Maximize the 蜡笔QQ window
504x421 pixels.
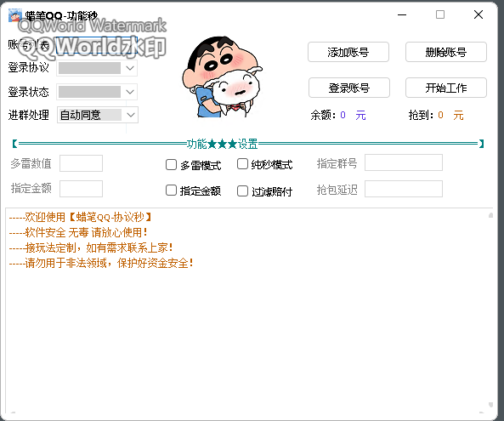coord(440,14)
